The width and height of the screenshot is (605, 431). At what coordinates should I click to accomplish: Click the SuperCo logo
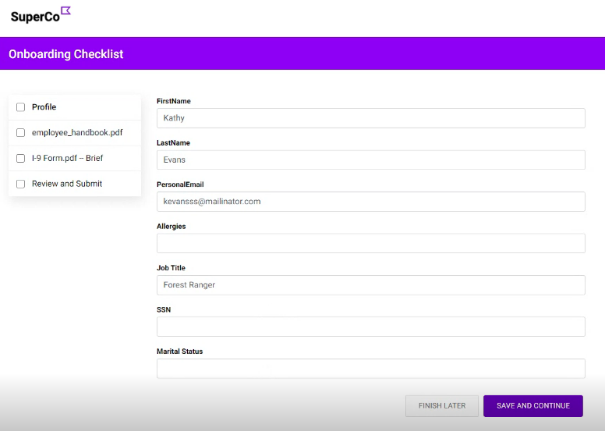[41, 15]
